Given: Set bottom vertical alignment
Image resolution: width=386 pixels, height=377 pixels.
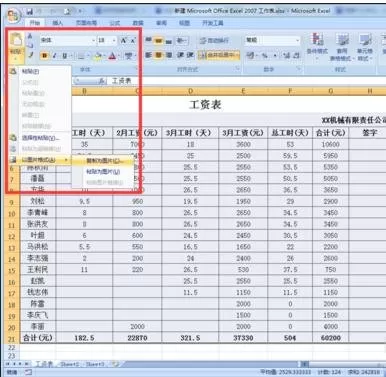Looking at the screenshot, I should point(169,41).
